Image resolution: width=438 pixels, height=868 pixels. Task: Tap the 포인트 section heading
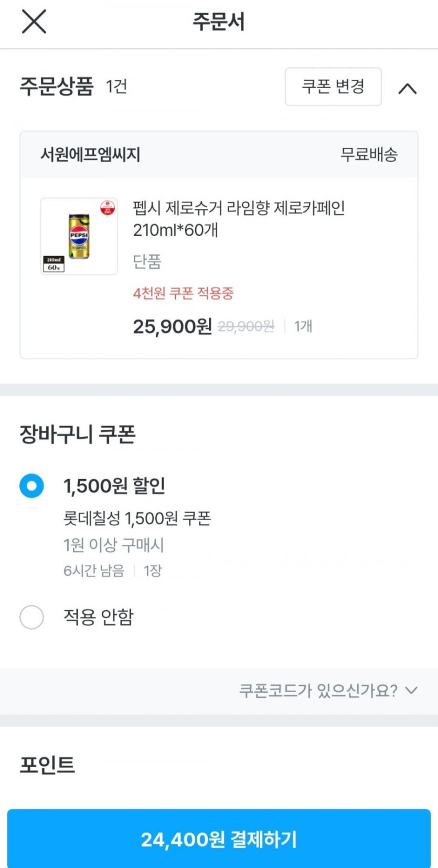[47, 765]
